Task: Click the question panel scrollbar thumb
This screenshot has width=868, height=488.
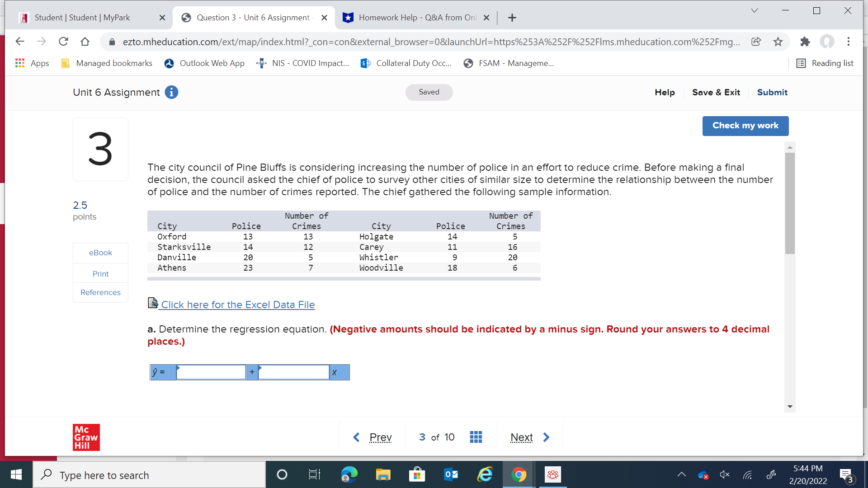Action: [790, 203]
